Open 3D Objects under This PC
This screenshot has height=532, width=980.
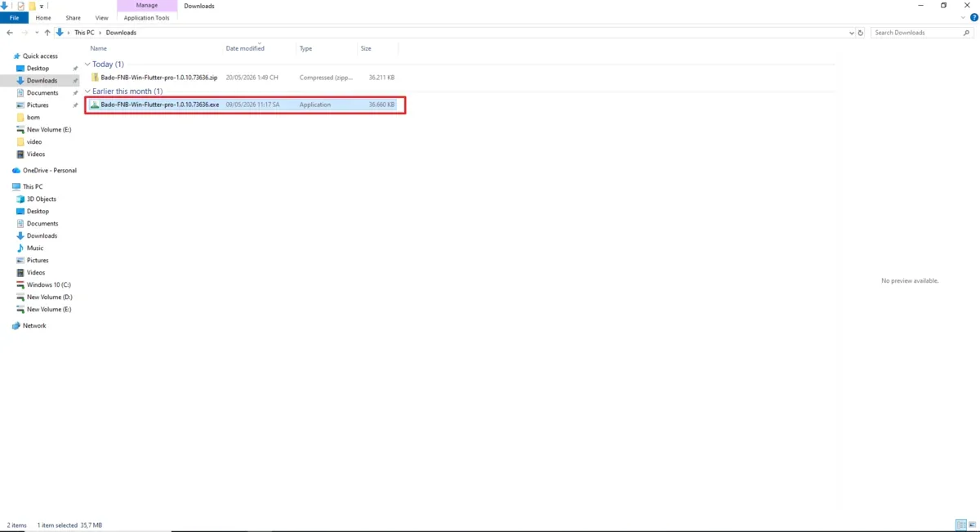(x=42, y=199)
